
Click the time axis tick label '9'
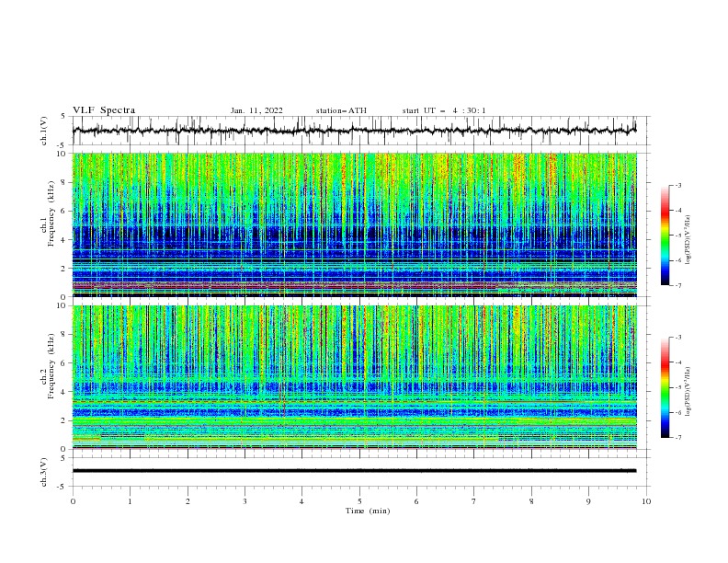[x=588, y=501]
